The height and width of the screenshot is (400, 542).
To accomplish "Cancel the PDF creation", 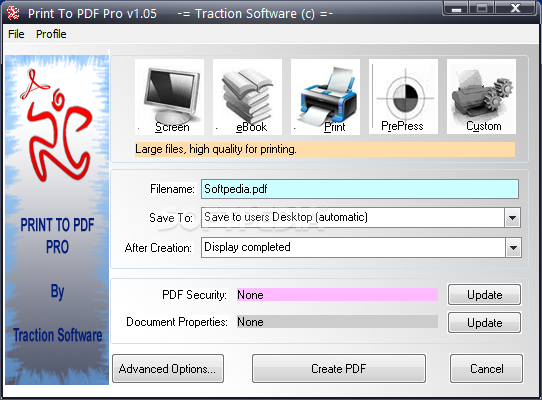I will tap(486, 369).
